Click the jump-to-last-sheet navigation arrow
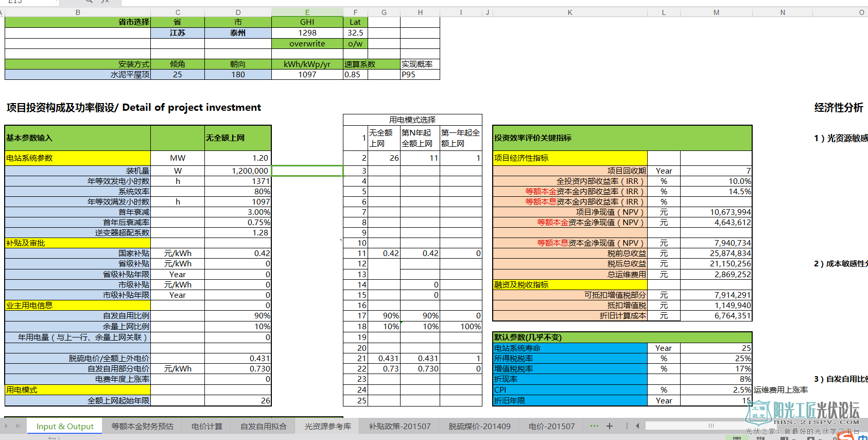 pos(18,426)
